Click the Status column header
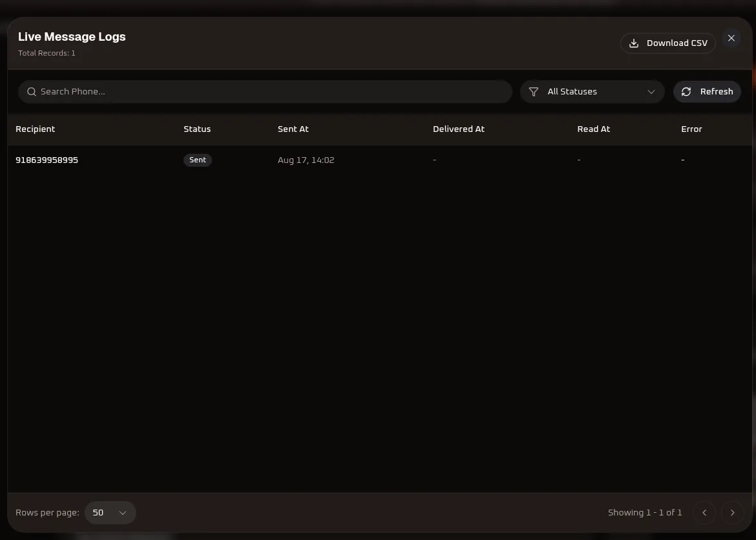 (197, 129)
